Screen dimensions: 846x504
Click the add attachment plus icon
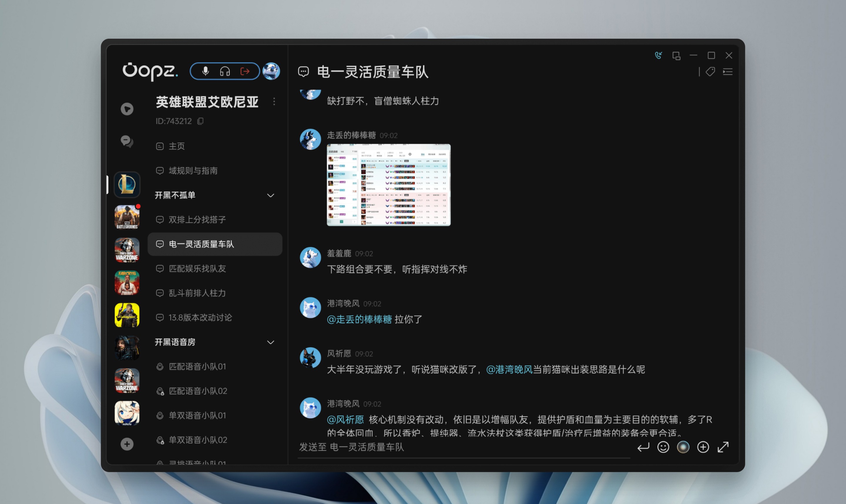click(x=703, y=447)
